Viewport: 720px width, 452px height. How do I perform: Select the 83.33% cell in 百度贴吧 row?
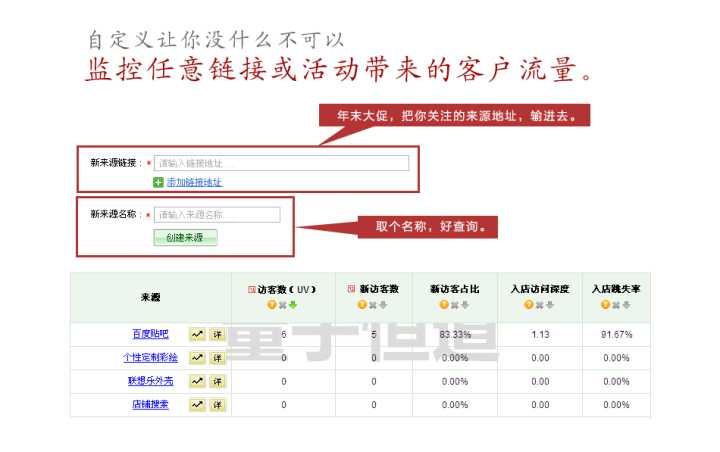point(455,334)
